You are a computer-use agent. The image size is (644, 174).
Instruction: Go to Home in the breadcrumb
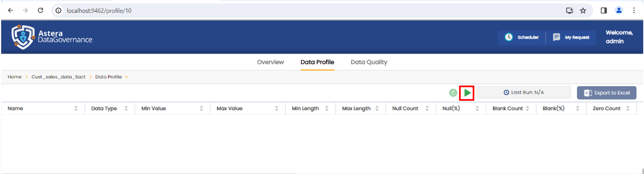15,77
